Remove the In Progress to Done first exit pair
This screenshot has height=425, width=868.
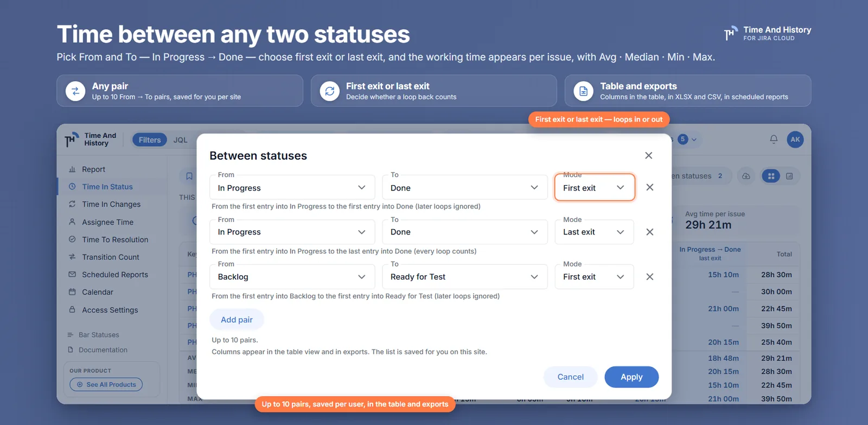point(649,187)
